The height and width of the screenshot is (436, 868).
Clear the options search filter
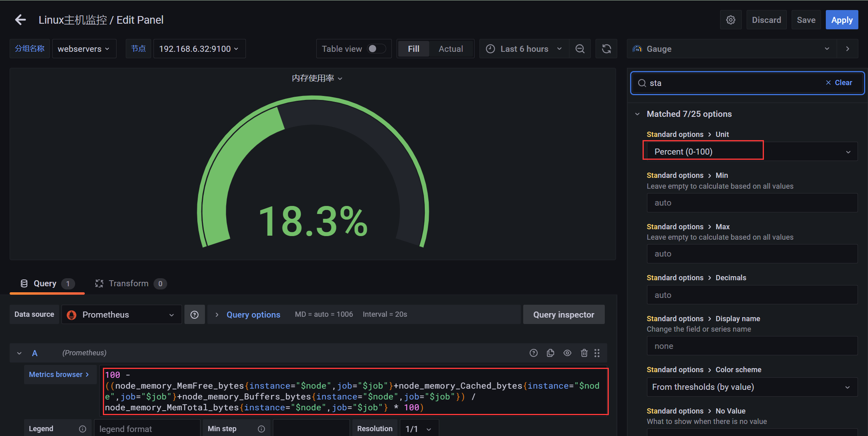pos(839,83)
